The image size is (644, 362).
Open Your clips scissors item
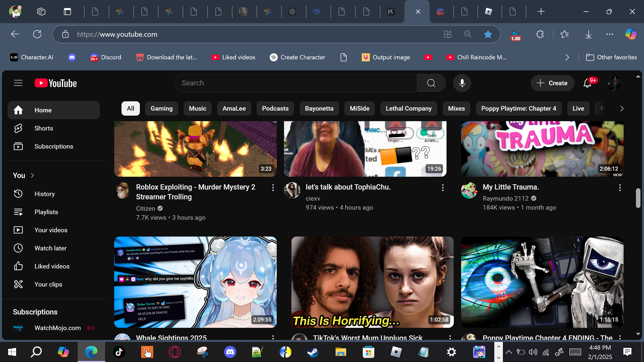pyautogui.click(x=48, y=284)
